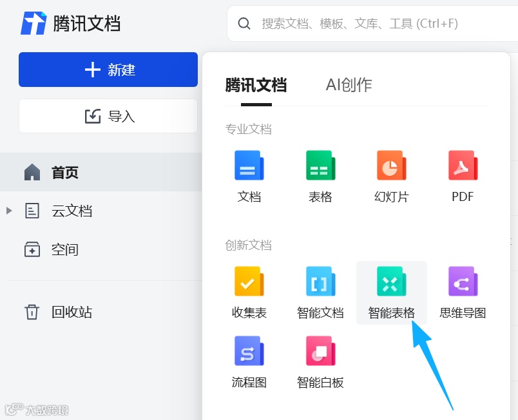Create a new 文档 document
Screen dimensions: 518x420
[x=249, y=177]
